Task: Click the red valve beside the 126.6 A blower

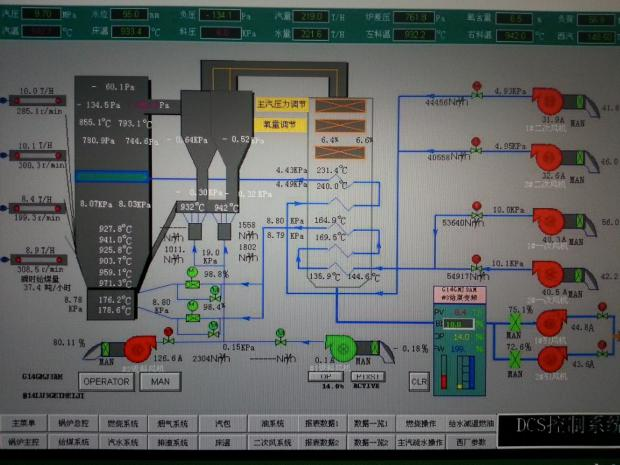Action: [x=168, y=336]
